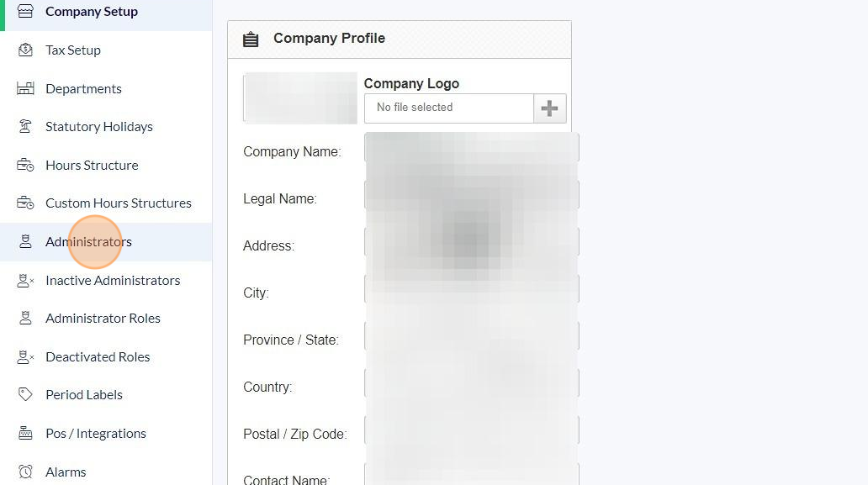Click the Inactive Administrators person icon
The height and width of the screenshot is (485, 868).
(25, 281)
